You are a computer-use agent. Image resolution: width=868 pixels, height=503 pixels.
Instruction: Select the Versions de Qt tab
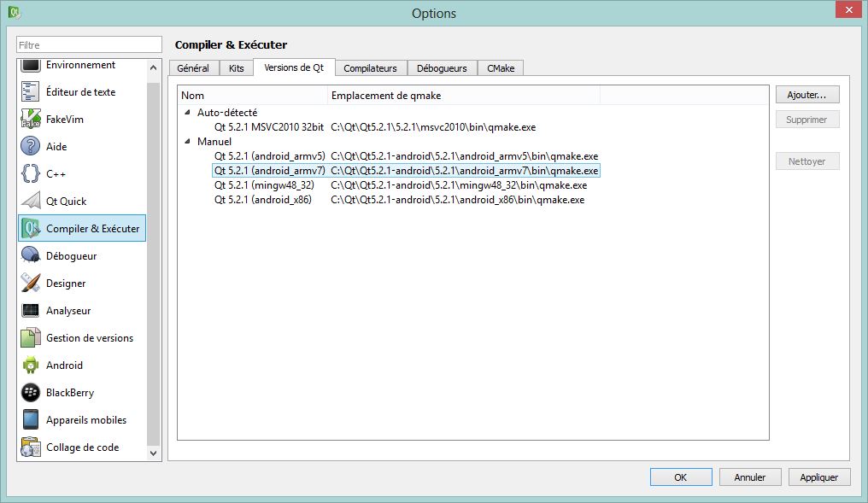[294, 67]
